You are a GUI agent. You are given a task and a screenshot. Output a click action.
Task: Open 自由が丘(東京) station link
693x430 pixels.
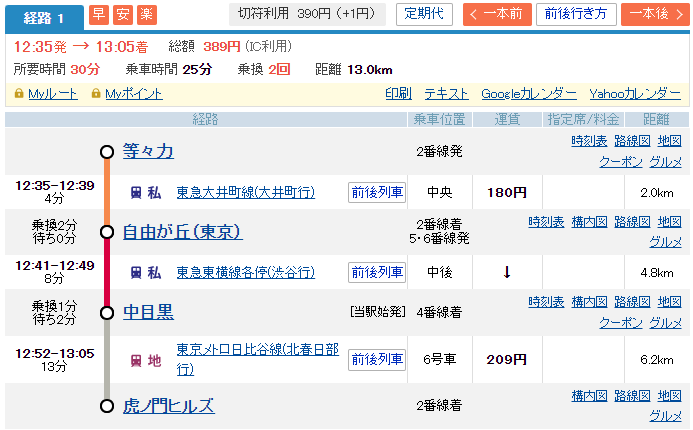tap(182, 232)
